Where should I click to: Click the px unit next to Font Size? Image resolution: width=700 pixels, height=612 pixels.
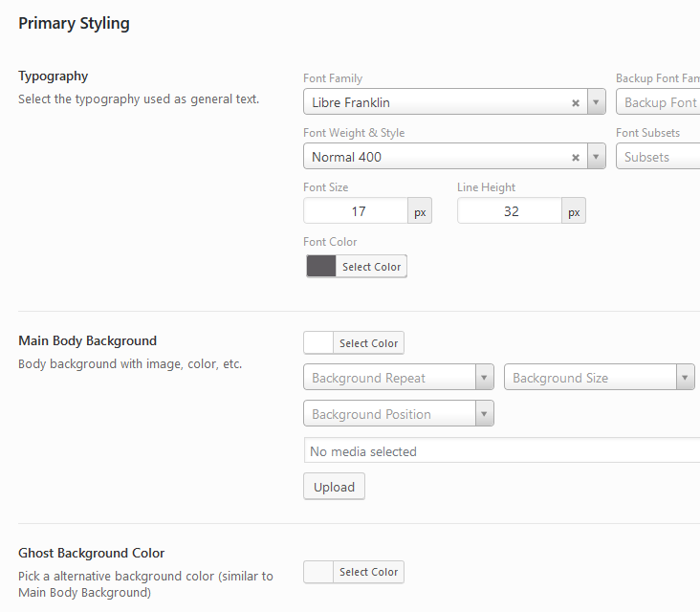420,212
